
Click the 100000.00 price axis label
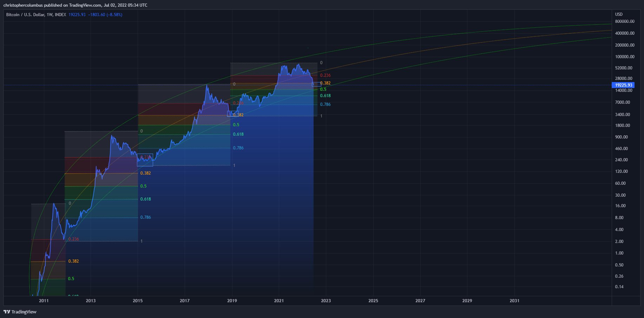click(x=625, y=57)
